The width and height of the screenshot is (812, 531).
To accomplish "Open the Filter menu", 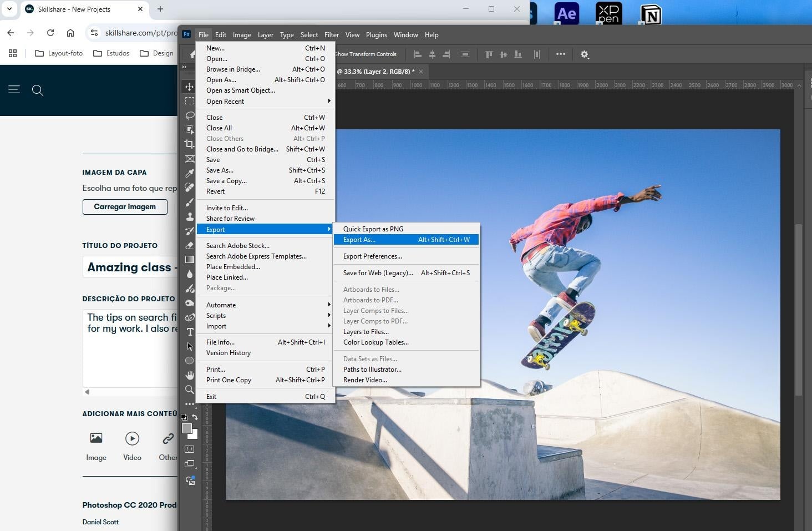I will [332, 34].
